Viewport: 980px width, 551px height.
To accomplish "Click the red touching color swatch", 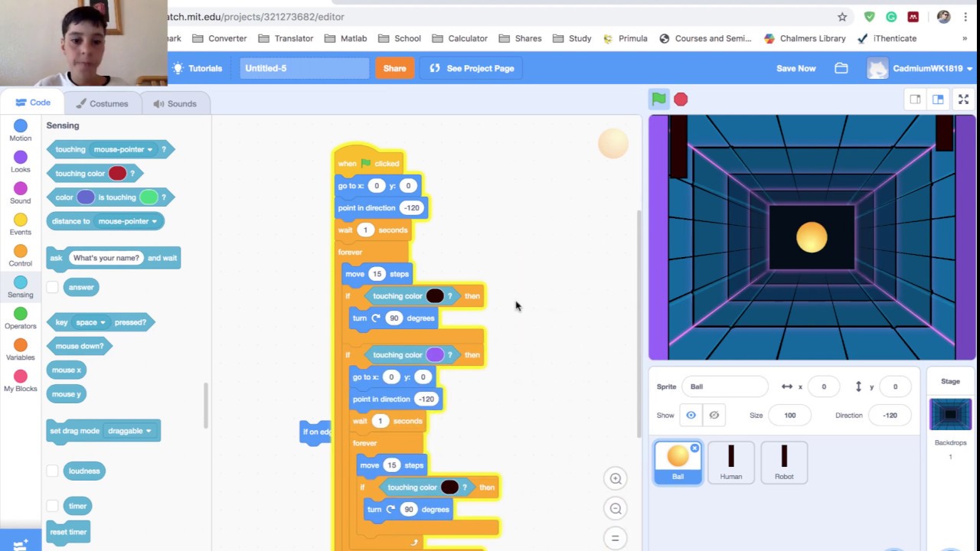I will click(117, 174).
